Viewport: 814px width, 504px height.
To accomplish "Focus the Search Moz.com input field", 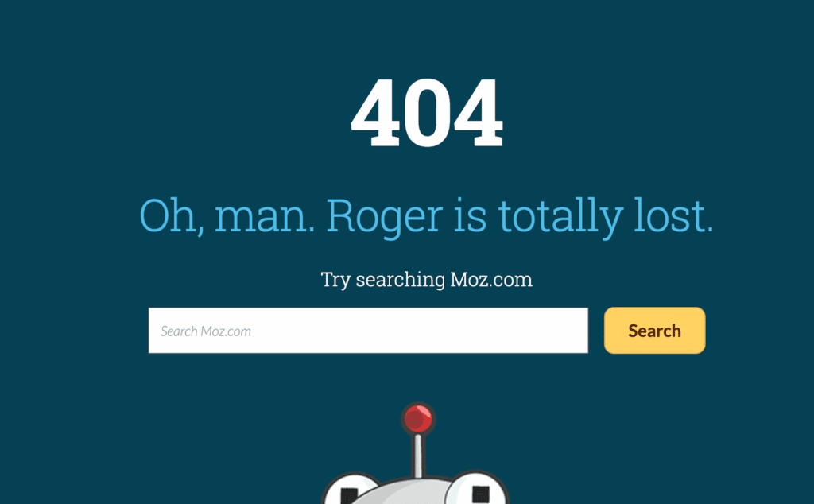I will point(368,331).
